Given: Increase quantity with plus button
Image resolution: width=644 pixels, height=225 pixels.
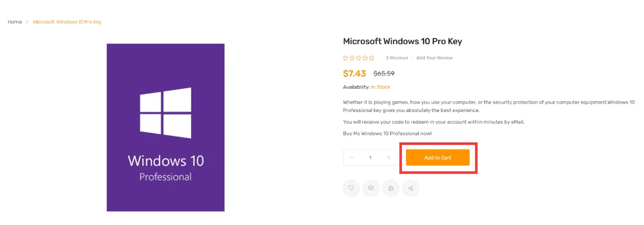Looking at the screenshot, I should [389, 158].
